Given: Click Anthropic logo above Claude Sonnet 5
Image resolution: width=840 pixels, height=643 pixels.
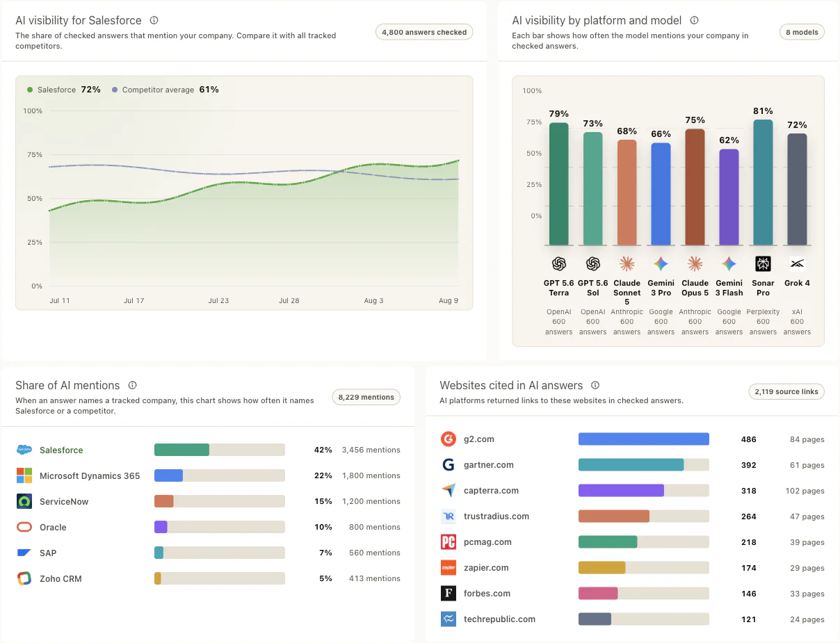Looking at the screenshot, I should tap(627, 264).
